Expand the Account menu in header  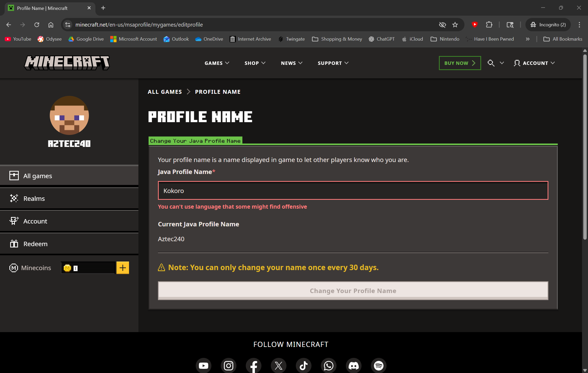pyautogui.click(x=534, y=63)
